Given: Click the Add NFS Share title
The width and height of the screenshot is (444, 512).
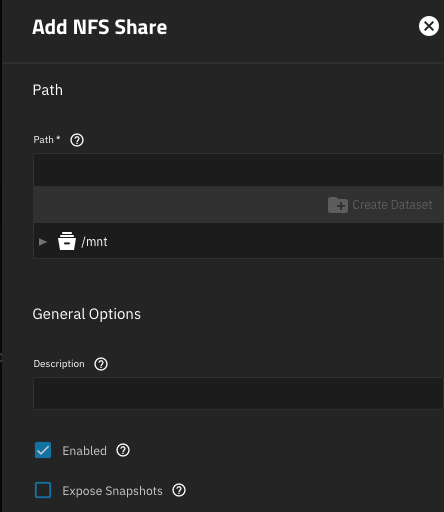Looking at the screenshot, I should 100,27.
